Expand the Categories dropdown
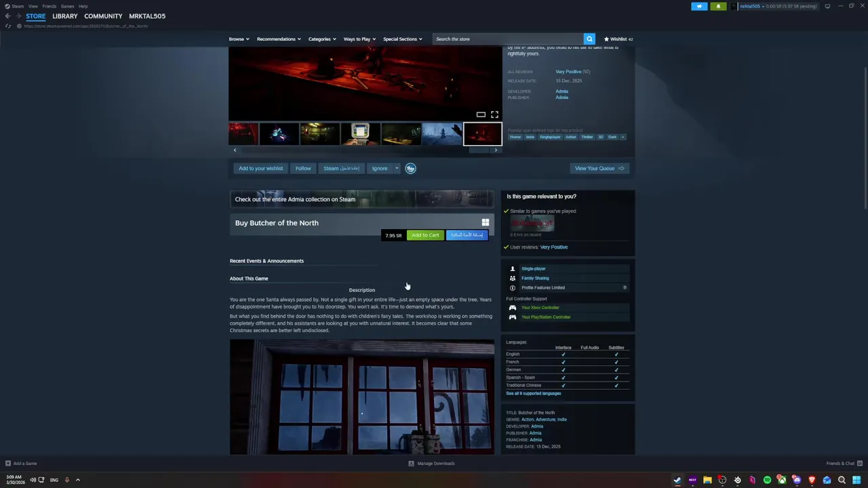Screen dimensions: 868x488 [322, 39]
